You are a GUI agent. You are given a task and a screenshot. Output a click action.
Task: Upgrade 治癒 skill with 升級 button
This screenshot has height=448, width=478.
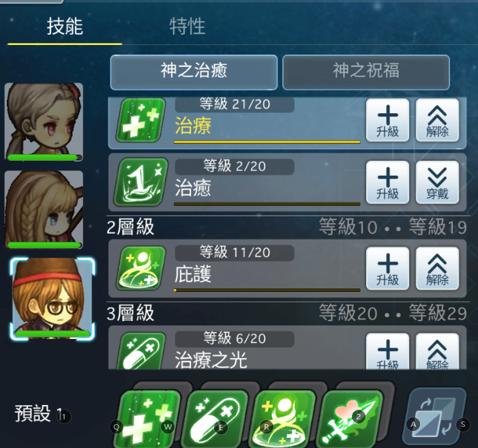pyautogui.click(x=387, y=182)
